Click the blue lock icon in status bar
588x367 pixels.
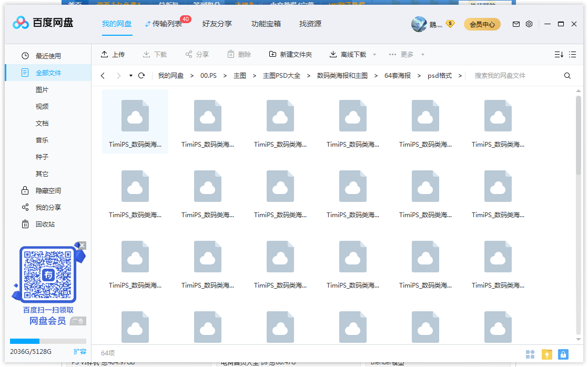point(563,354)
